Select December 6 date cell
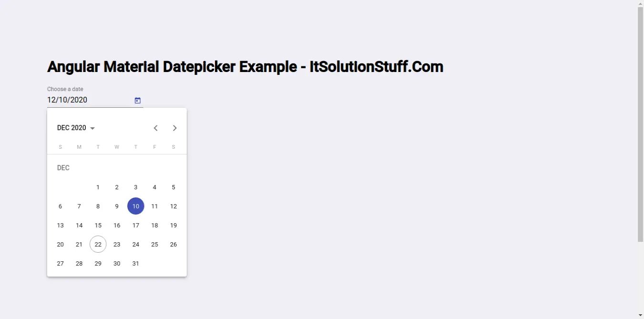Screen dimensions: 644x319 (x=60, y=206)
